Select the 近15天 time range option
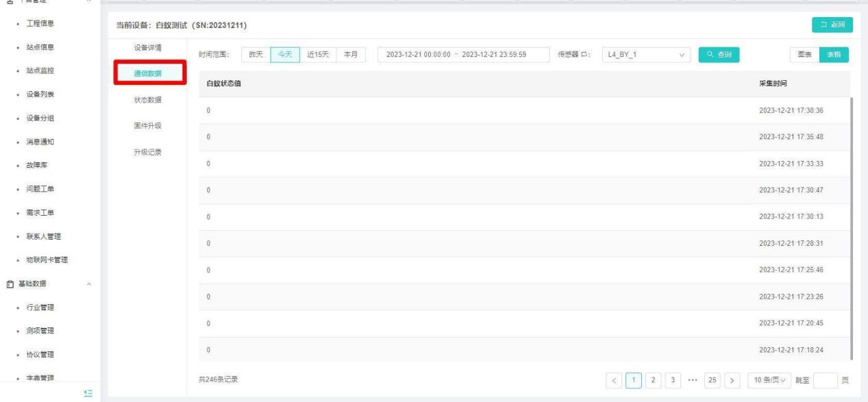 (x=318, y=55)
